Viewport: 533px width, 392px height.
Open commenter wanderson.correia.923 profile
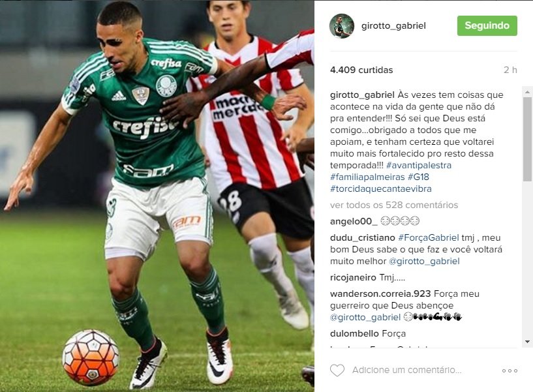click(380, 294)
